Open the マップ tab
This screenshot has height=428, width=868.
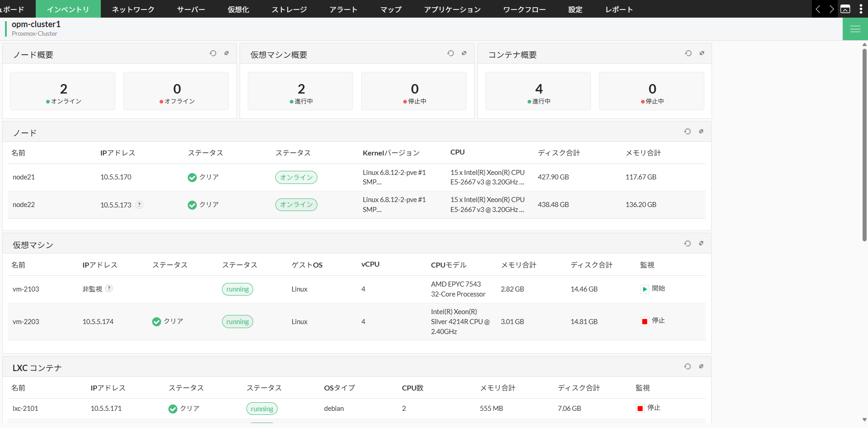391,9
